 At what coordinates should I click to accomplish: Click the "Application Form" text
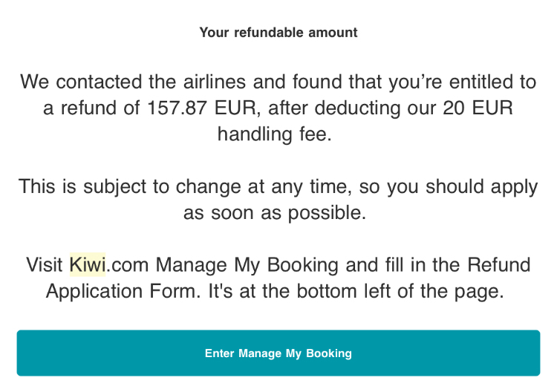123,290
